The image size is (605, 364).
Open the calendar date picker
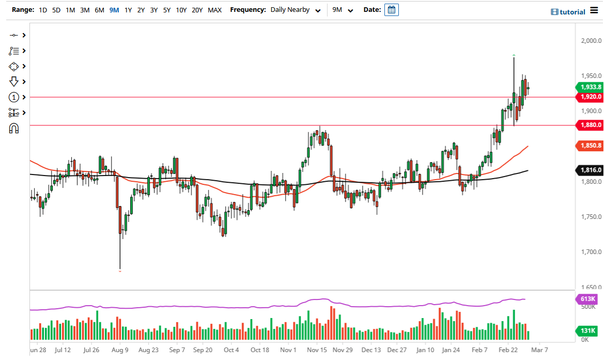point(391,9)
